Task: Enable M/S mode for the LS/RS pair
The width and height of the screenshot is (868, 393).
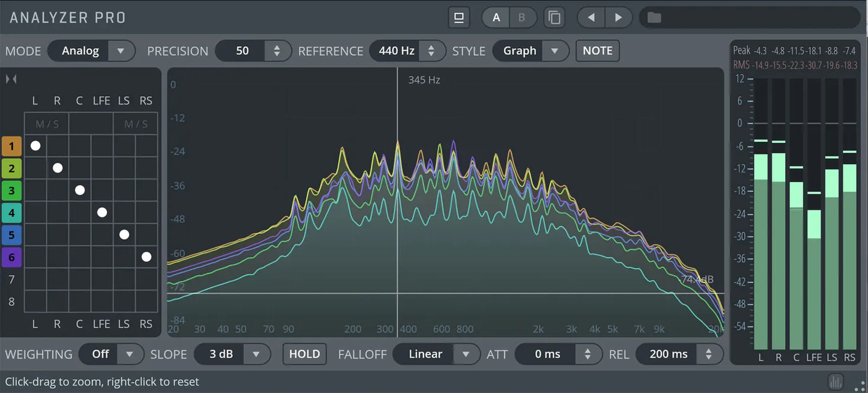Action: (136, 124)
